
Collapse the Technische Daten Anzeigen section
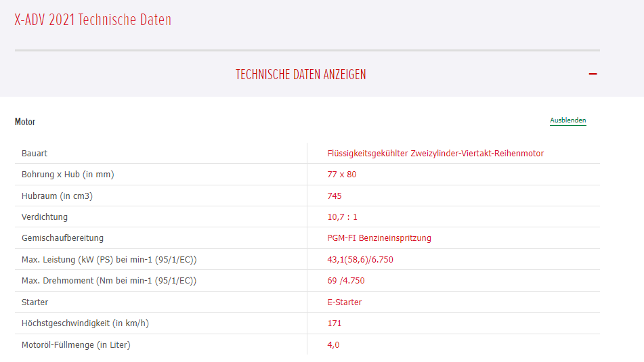[x=301, y=74]
